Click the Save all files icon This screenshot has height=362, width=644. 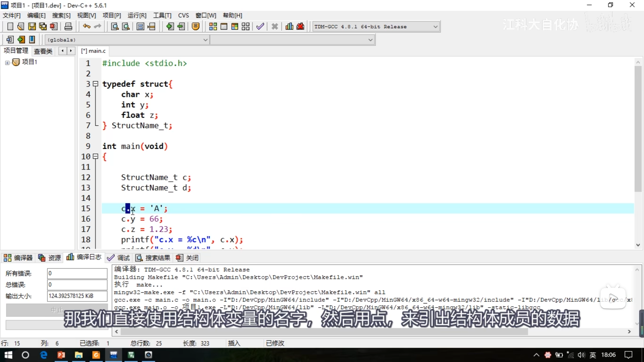tap(43, 26)
